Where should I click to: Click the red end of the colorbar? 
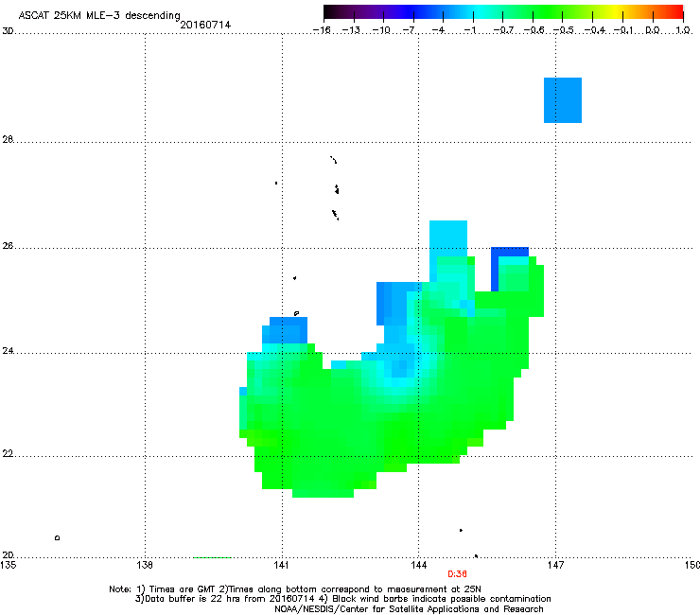(676, 11)
